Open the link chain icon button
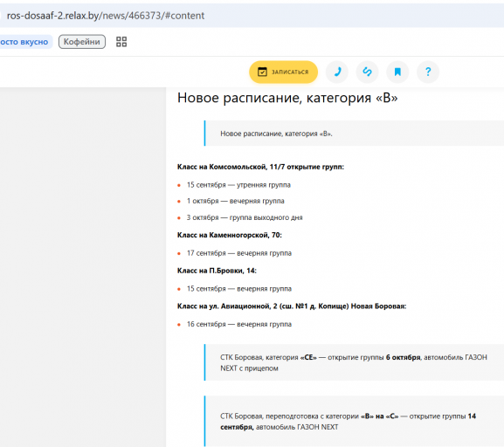 pos(367,72)
